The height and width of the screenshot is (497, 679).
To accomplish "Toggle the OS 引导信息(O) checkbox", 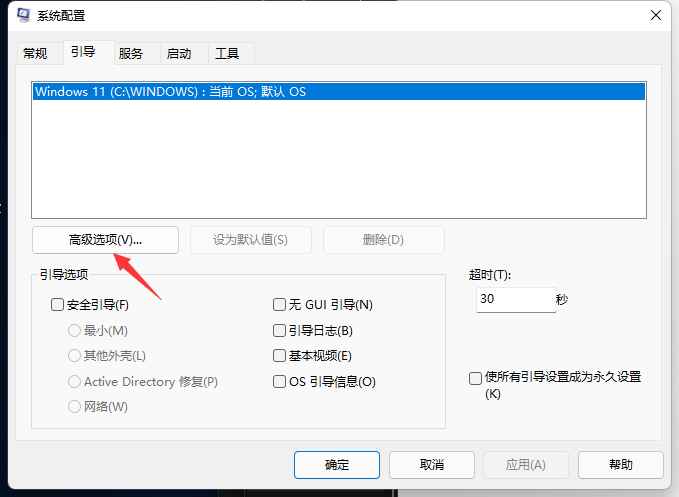I will click(x=279, y=381).
